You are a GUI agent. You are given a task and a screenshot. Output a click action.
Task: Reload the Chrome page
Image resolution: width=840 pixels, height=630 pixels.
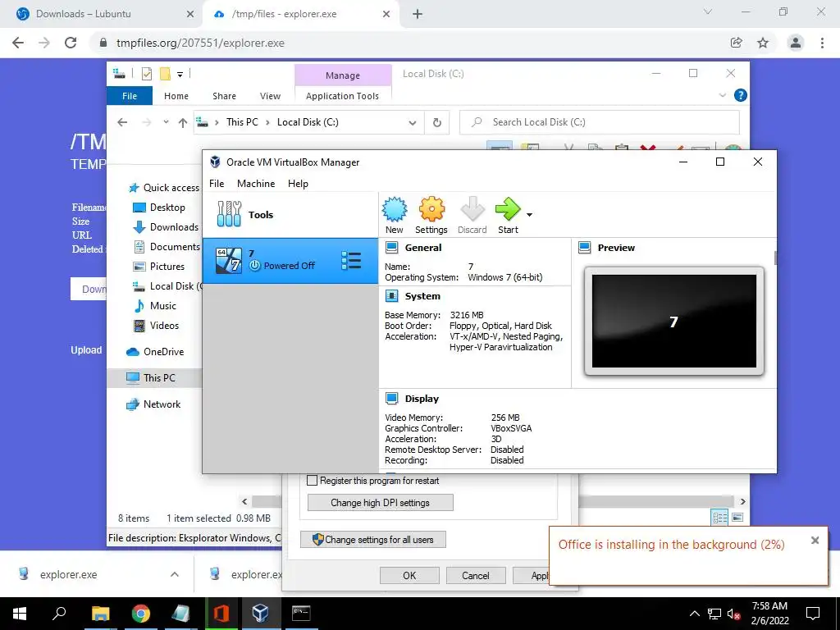pos(71,43)
